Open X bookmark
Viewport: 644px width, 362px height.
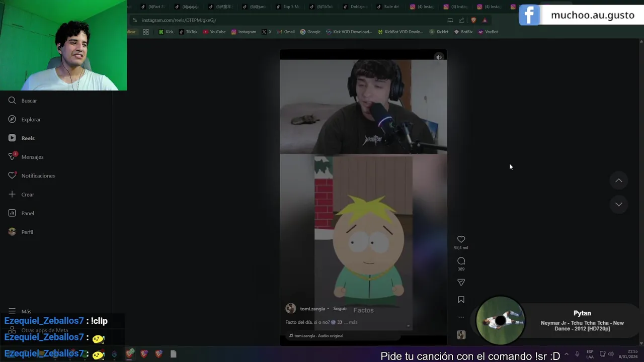267,32
